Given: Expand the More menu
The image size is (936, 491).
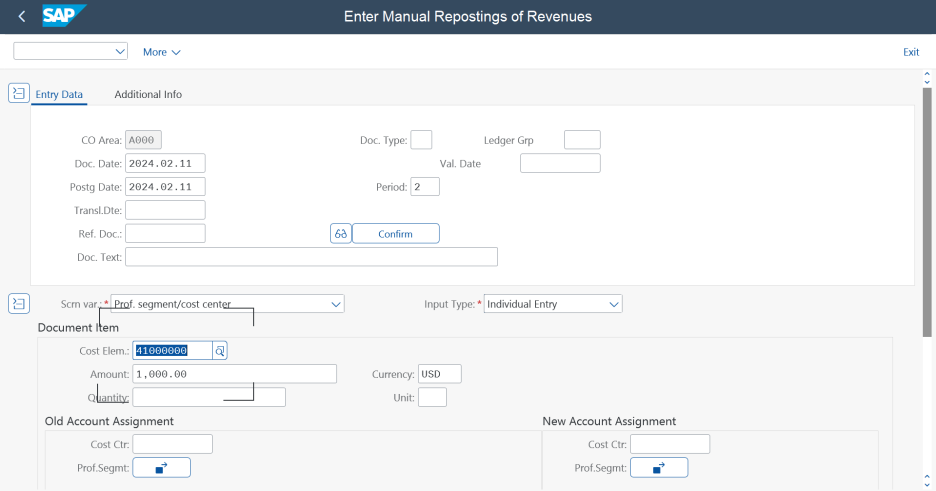Looking at the screenshot, I should [162, 52].
